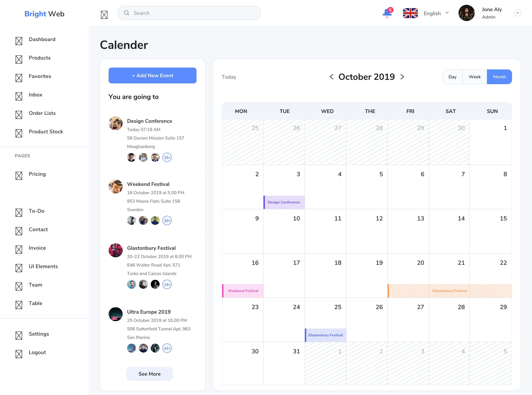The image size is (532, 395).
Task: Switch to the Day view tab
Action: [452, 76]
